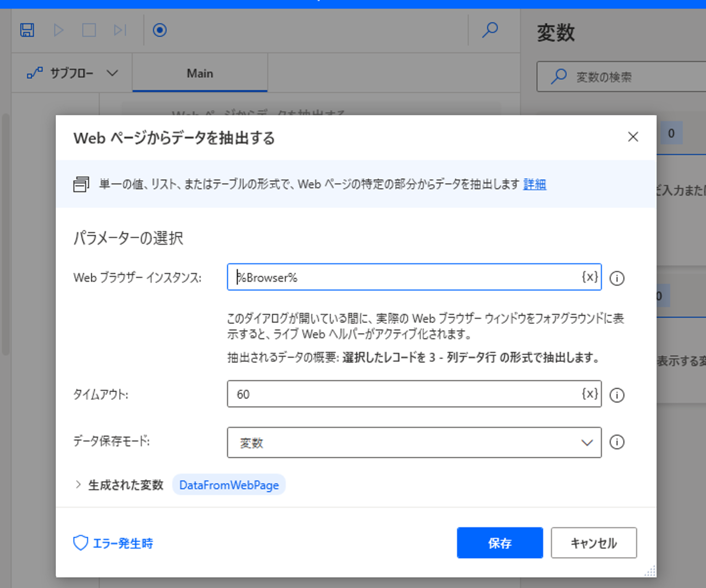The image size is (706, 588).
Task: Click the Recorder circle icon in toolbar
Action: pos(160,30)
